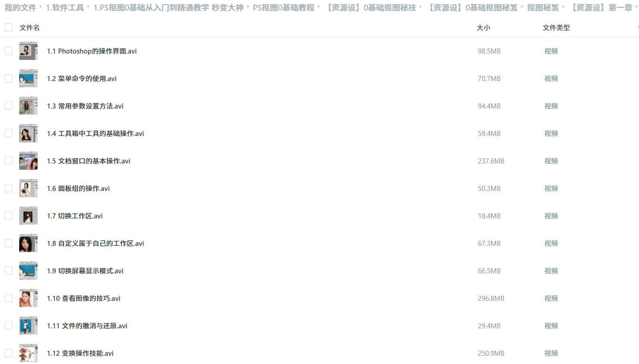This screenshot has width=639, height=364.
Task: Click file icon beside 1.7 切换工作区.avi
Action: 28,216
